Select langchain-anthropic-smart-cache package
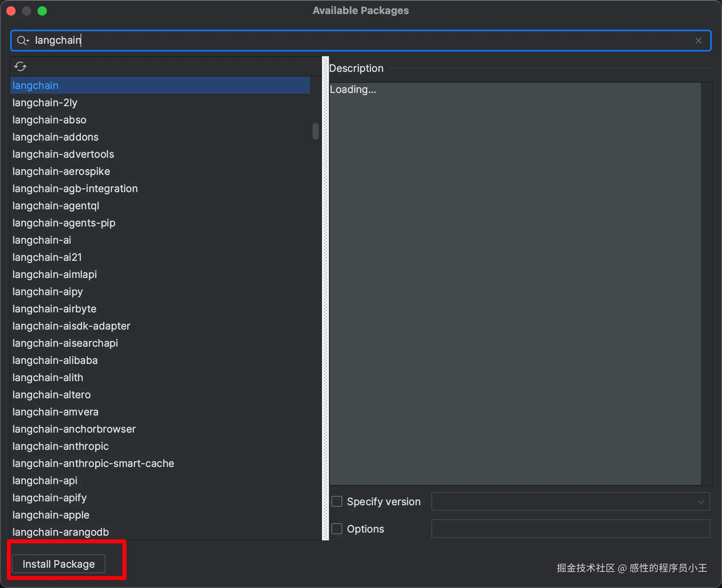The width and height of the screenshot is (722, 588). (x=160, y=463)
